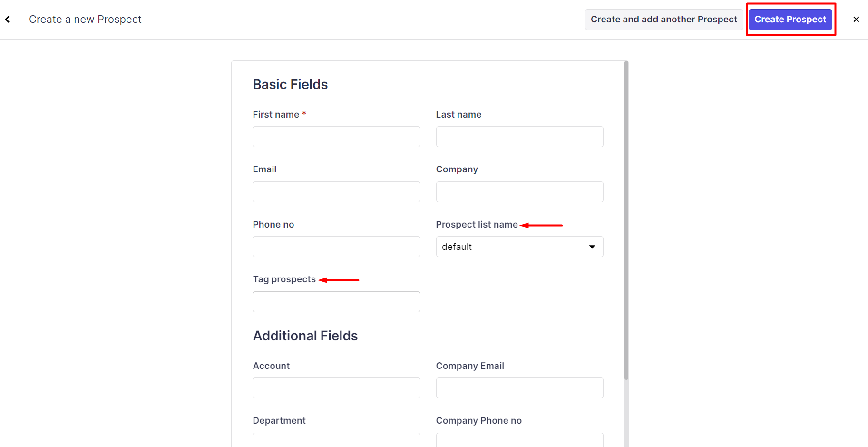Click Create and add another Prospect

[x=663, y=20]
